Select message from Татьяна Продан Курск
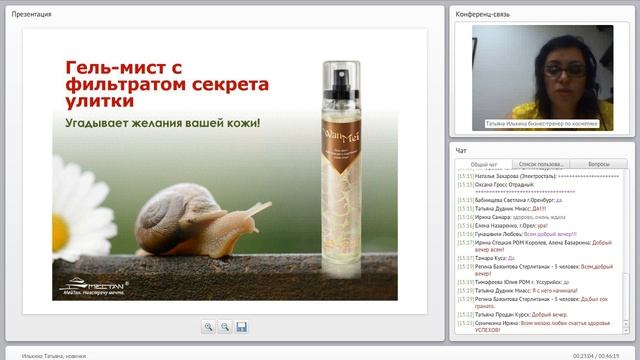The width and height of the screenshot is (640, 360). [x=512, y=315]
